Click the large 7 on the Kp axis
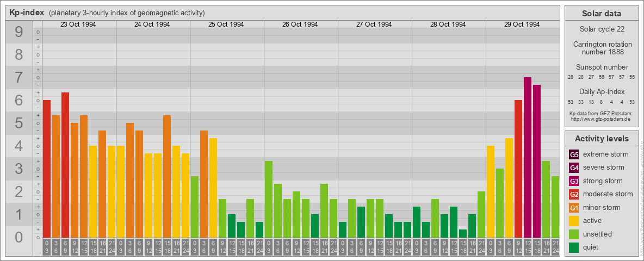Image resolution: width=644 pixels, height=261 pixels. (19, 78)
